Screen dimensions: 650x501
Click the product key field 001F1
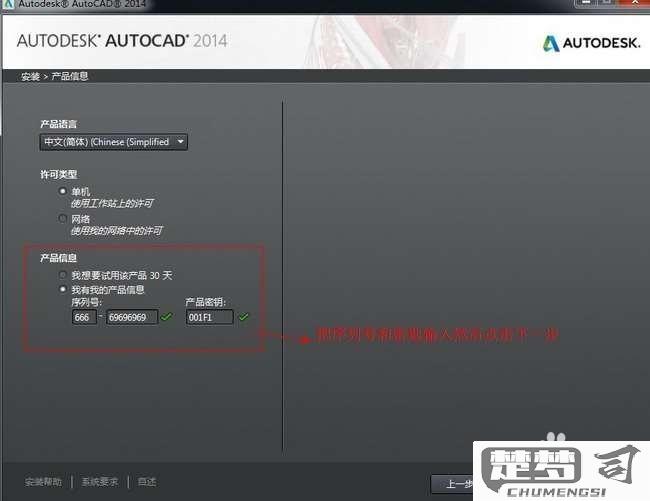tap(210, 317)
